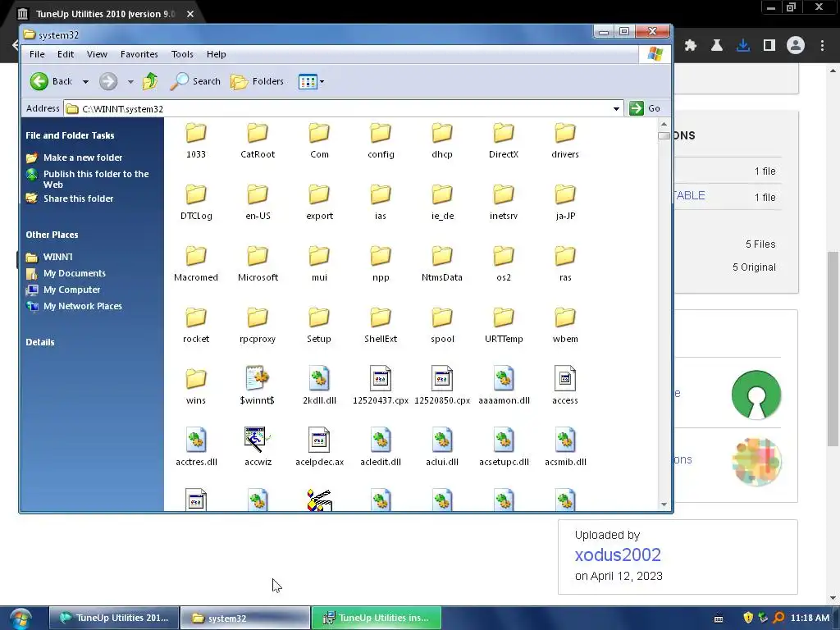Screen dimensions: 840x630
Task: Open the Favorites menu
Action: pos(139,54)
